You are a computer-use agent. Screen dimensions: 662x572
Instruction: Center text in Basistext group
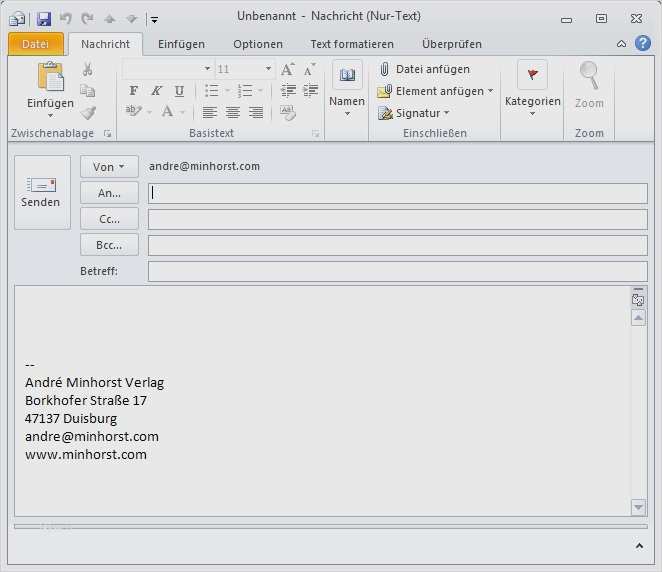(x=233, y=112)
